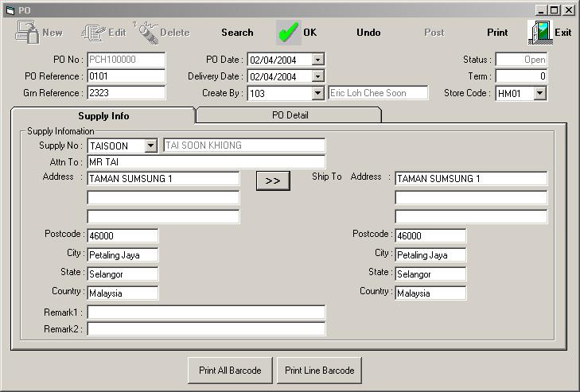Click the Remark1 field
Viewport: 580px width, 392px height.
[x=206, y=312]
